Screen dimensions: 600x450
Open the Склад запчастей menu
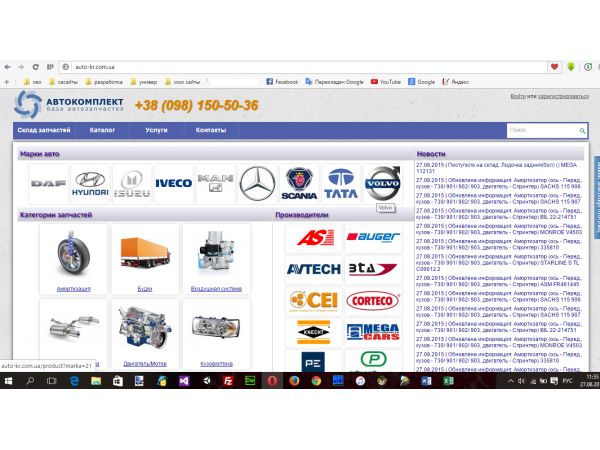pos(44,130)
